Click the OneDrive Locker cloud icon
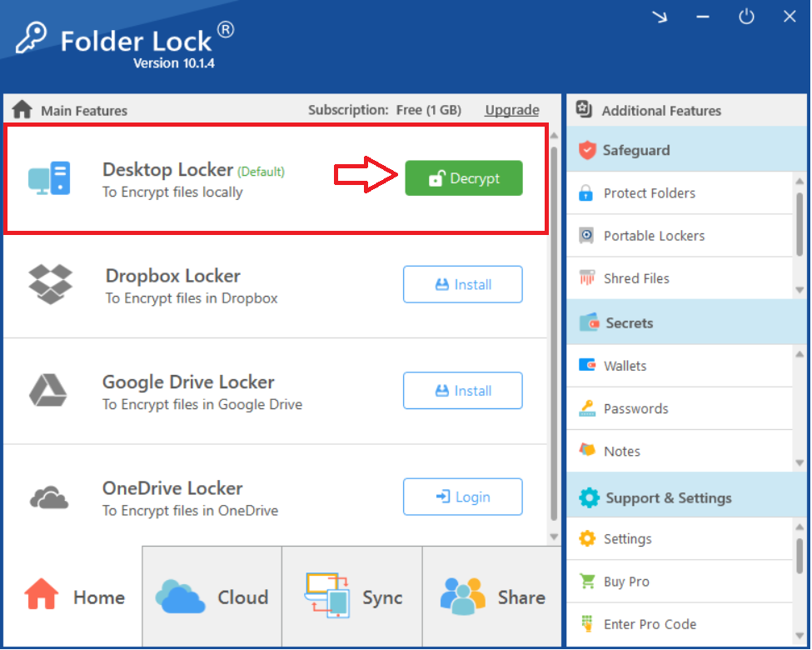The height and width of the screenshot is (650, 812). [x=49, y=497]
